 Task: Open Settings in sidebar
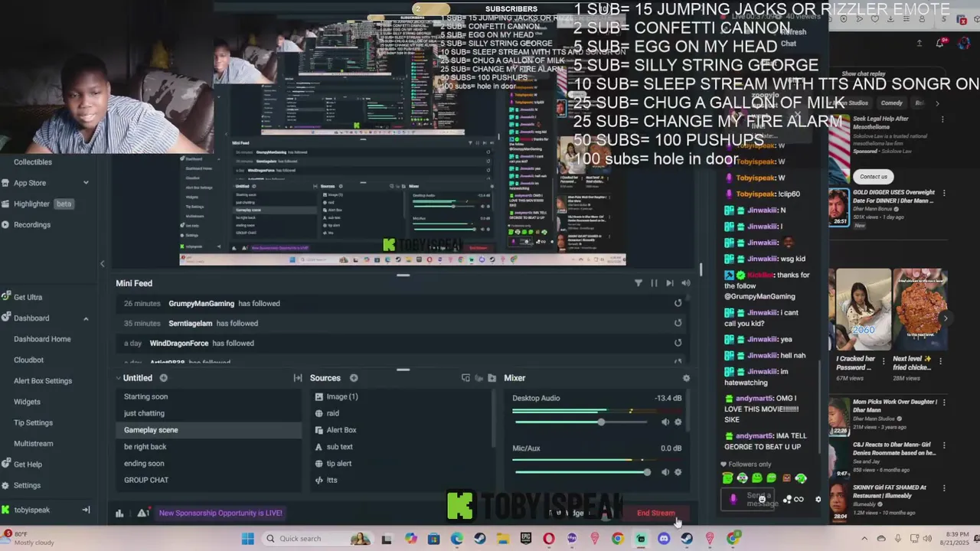coord(27,485)
